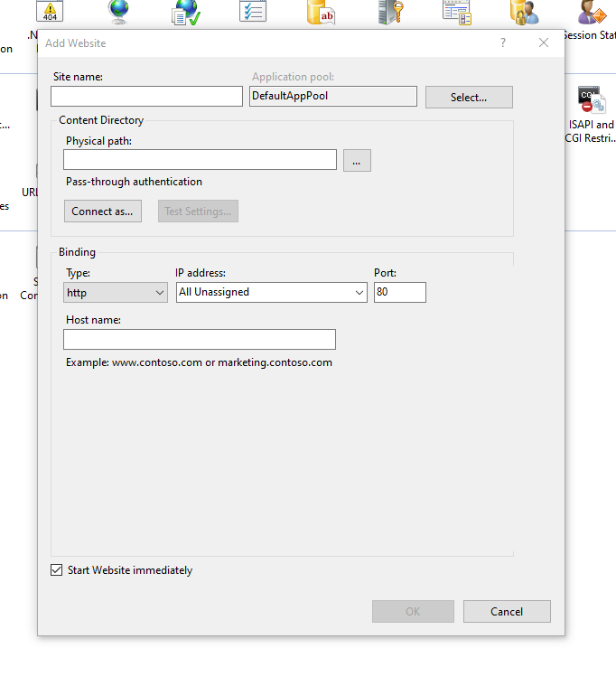Focus the Site name text field
616x686 pixels.
point(146,97)
